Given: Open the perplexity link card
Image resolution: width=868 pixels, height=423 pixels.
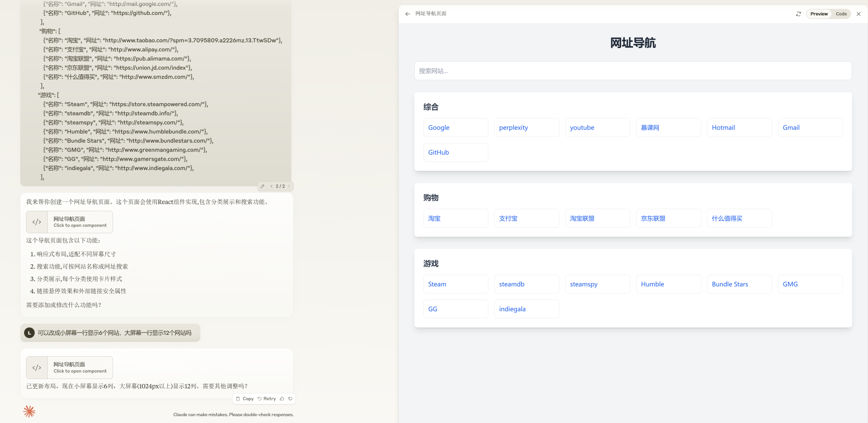Looking at the screenshot, I should click(526, 128).
